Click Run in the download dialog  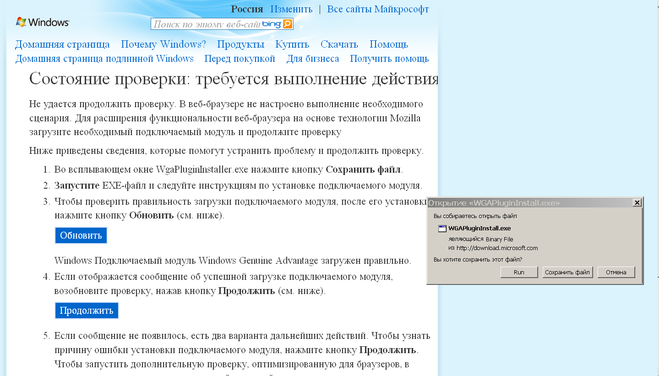tap(519, 272)
